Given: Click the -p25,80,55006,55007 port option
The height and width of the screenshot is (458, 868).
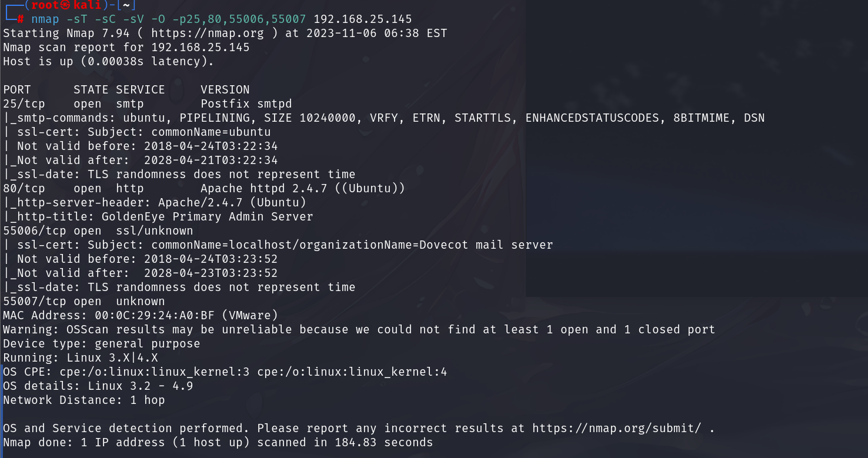Looking at the screenshot, I should point(242,19).
